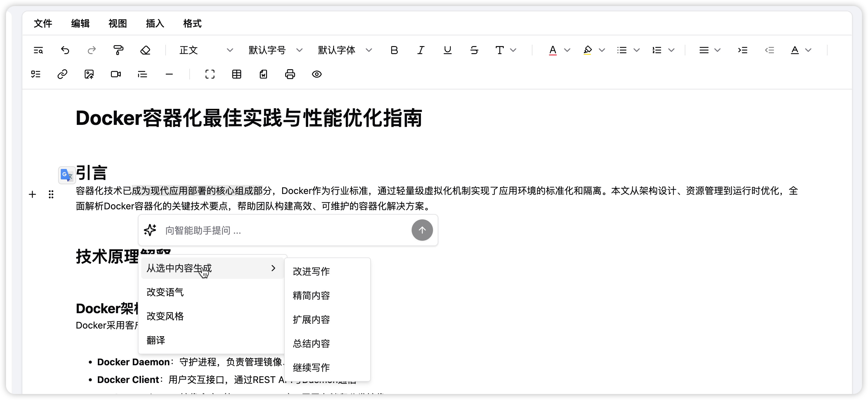Viewport: 868px width, 400px height.
Task: Click the print icon
Action: coord(290,74)
